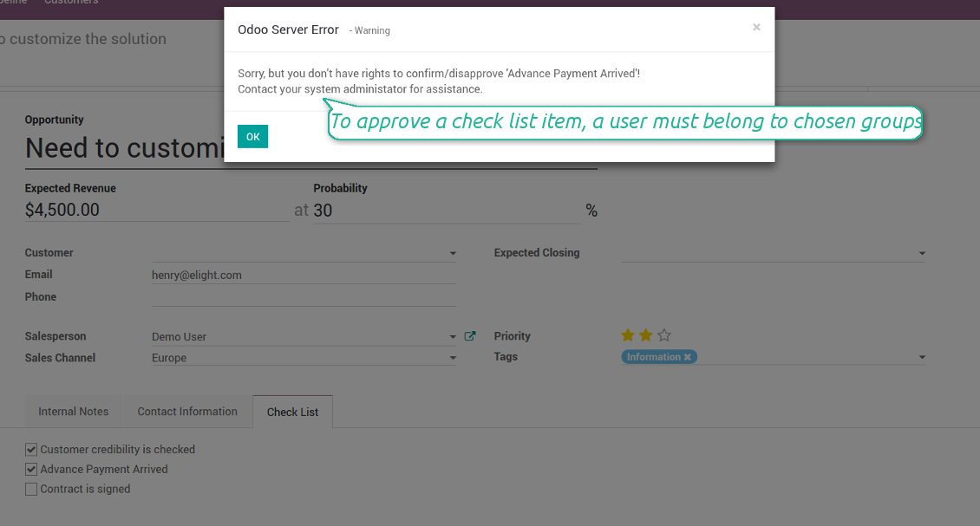Open the Tags dropdown arrow

click(922, 357)
